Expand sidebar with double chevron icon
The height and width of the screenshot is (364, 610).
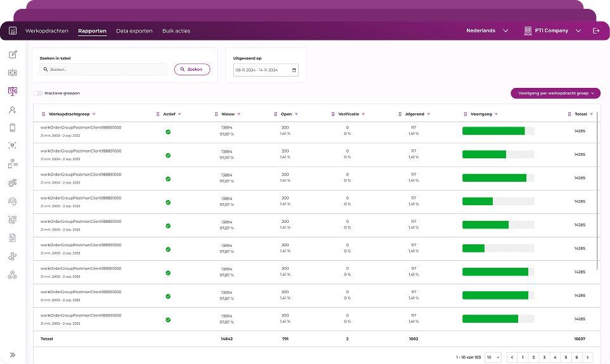tap(13, 355)
